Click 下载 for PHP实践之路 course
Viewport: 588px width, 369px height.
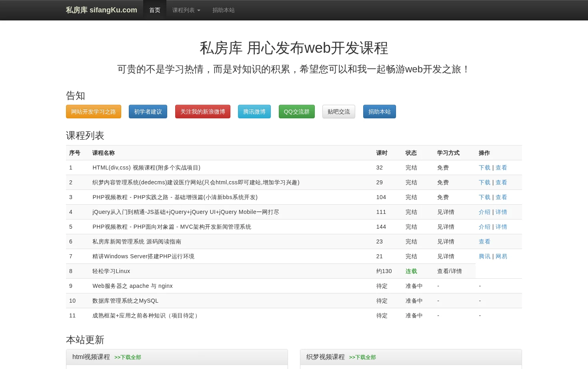pos(484,197)
